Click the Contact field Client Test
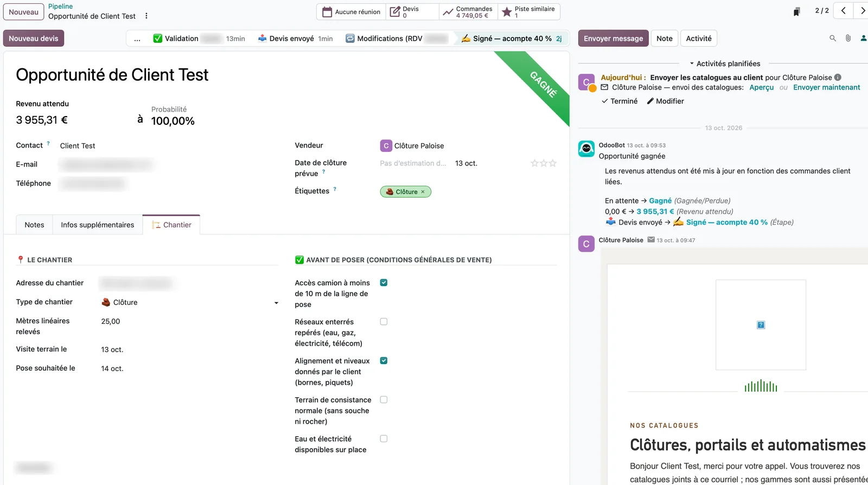 click(x=78, y=146)
